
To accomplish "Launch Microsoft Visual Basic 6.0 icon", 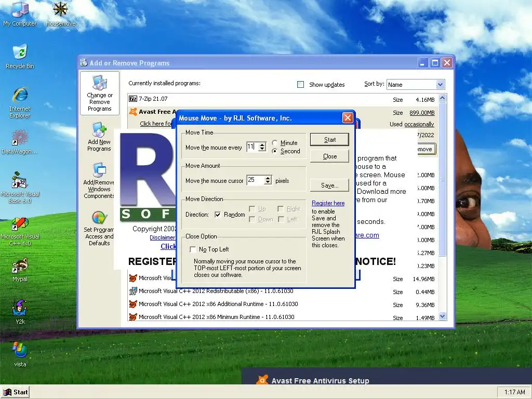I will point(20,187).
